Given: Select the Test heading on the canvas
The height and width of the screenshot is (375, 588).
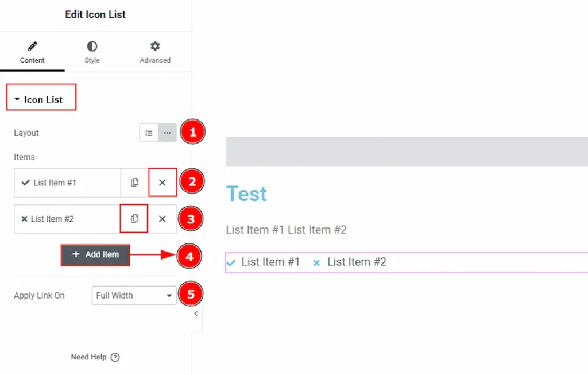Looking at the screenshot, I should [x=246, y=194].
